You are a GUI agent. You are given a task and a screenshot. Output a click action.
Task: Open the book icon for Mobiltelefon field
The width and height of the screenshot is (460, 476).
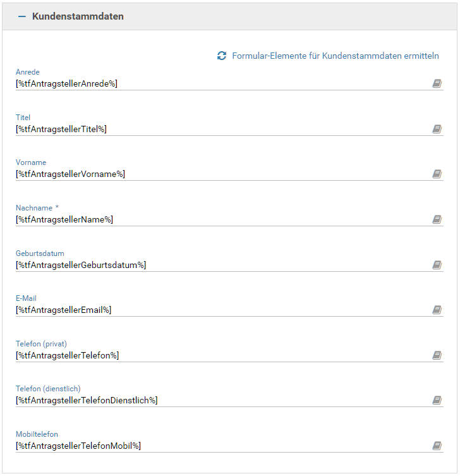tap(437, 446)
